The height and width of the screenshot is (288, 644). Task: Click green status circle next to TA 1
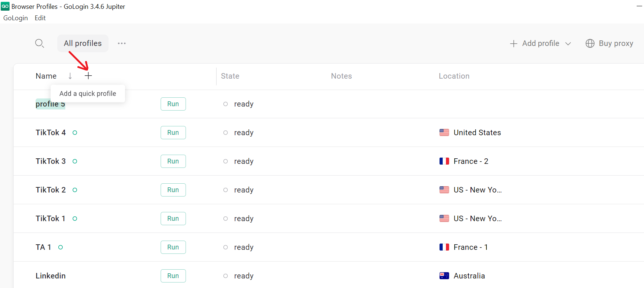coord(61,247)
